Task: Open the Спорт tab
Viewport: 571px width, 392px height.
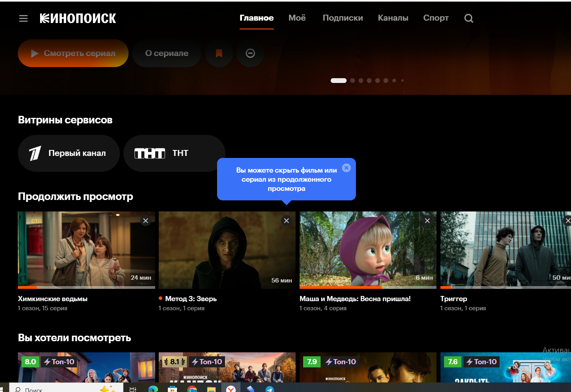Action: (436, 18)
